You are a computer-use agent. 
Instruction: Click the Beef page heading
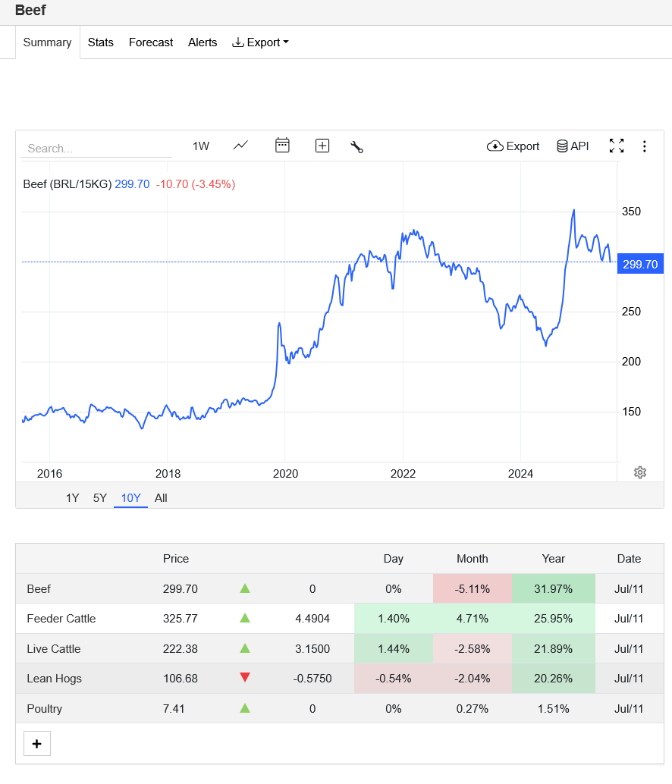(30, 10)
